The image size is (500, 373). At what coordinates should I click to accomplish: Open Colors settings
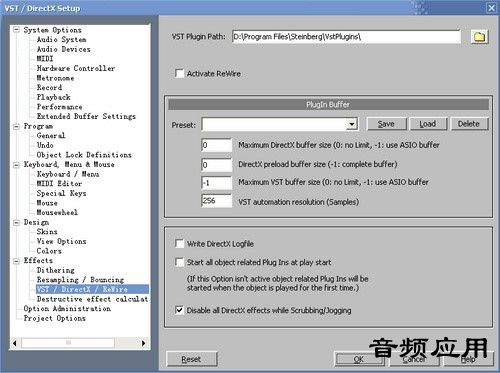pyautogui.click(x=49, y=251)
